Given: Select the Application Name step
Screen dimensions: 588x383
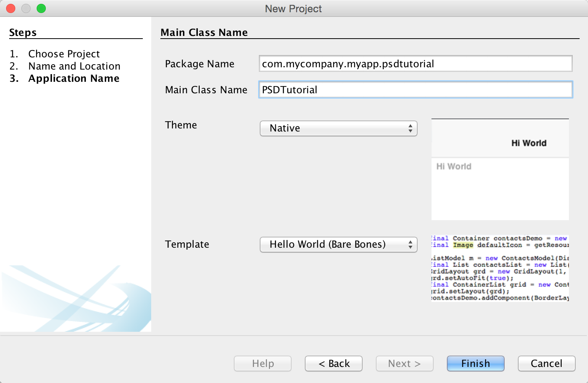Looking at the screenshot, I should 74,78.
